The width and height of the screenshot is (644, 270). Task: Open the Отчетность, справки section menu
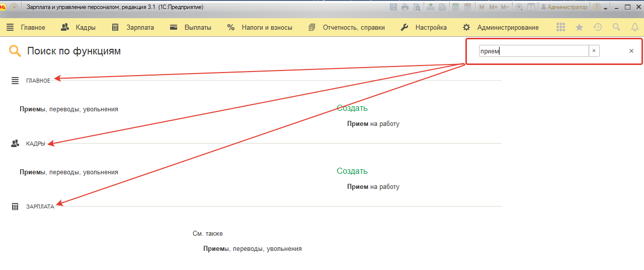pyautogui.click(x=347, y=28)
